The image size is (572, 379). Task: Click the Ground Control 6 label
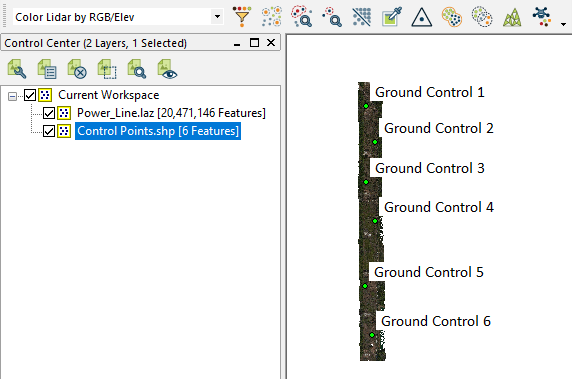pos(436,321)
